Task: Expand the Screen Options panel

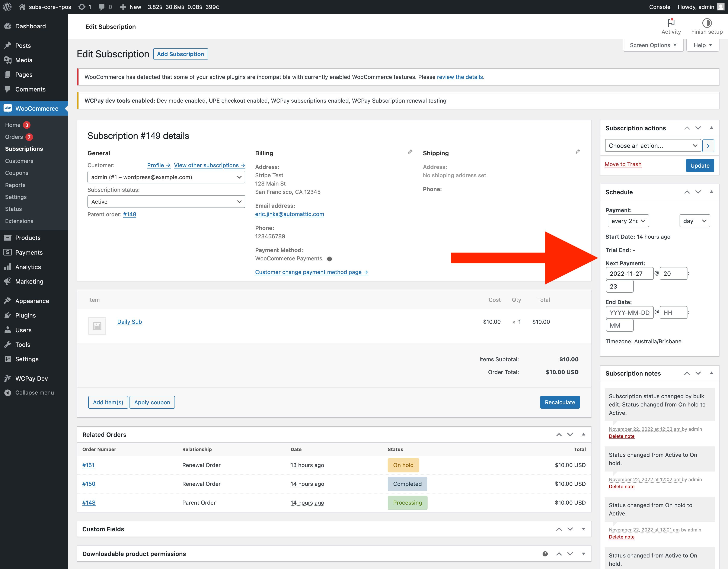Action: tap(653, 45)
